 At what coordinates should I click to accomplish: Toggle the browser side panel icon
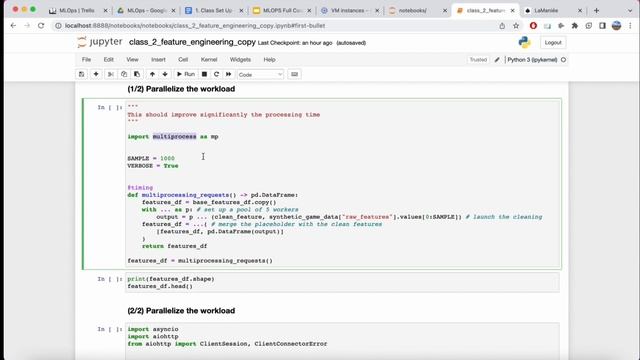tap(602, 26)
